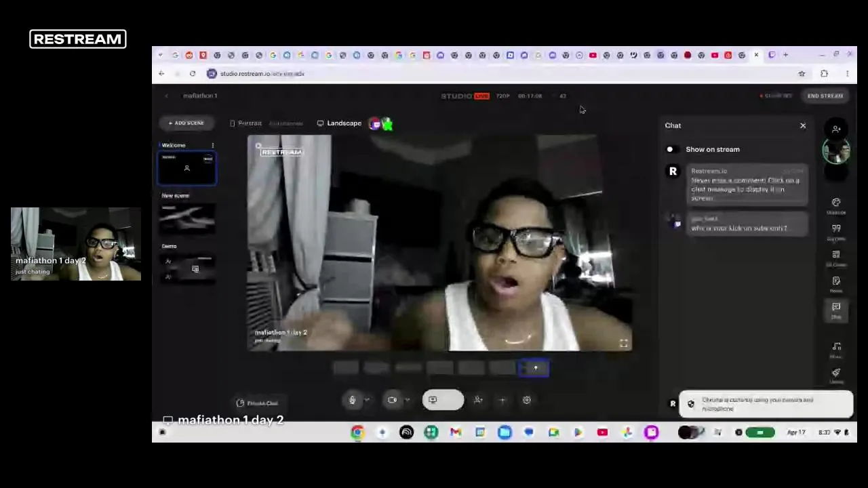The image size is (868, 488).
Task: Open the Chrome three-dot menu
Action: pyautogui.click(x=847, y=73)
